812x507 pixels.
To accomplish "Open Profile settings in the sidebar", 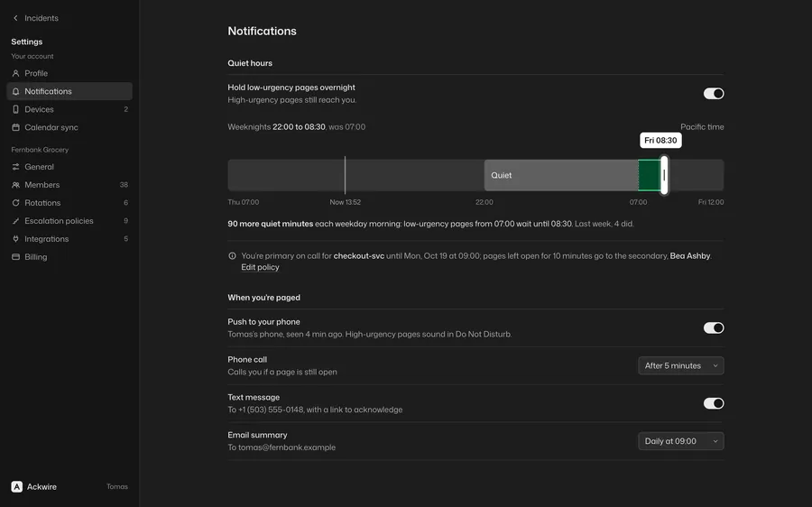I will pyautogui.click(x=69, y=74).
